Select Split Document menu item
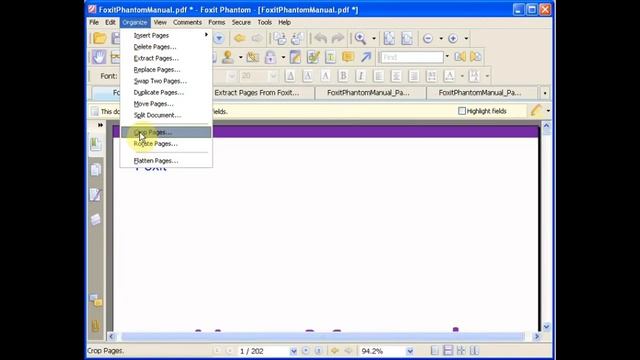The height and width of the screenshot is (360, 640). 166,116
